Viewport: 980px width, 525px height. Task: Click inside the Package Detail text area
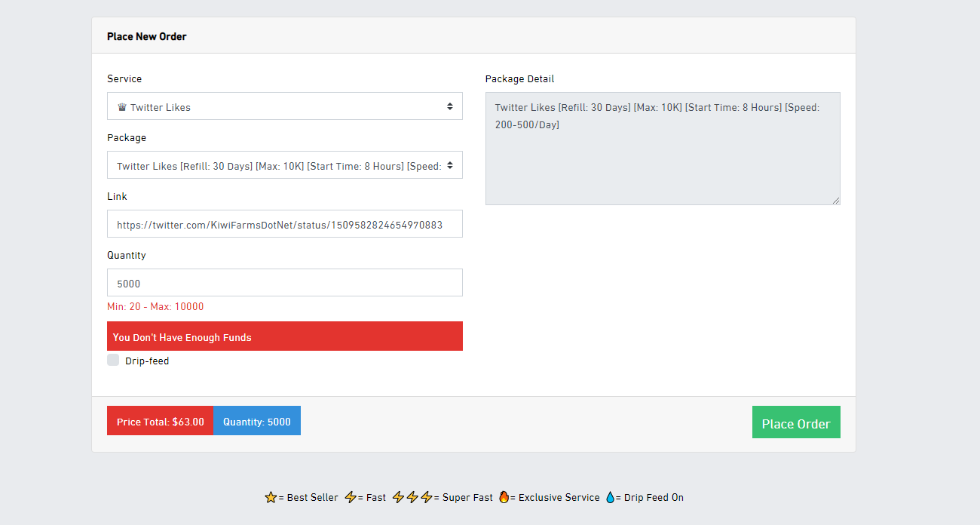(x=663, y=149)
